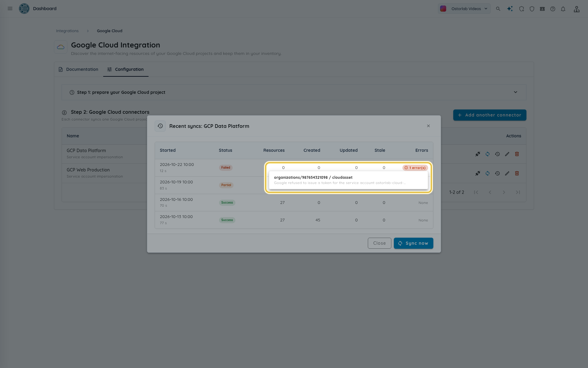The image size is (588, 368).
Task: Select the 2026-10-13 10:00 sync row
Action: click(x=294, y=220)
